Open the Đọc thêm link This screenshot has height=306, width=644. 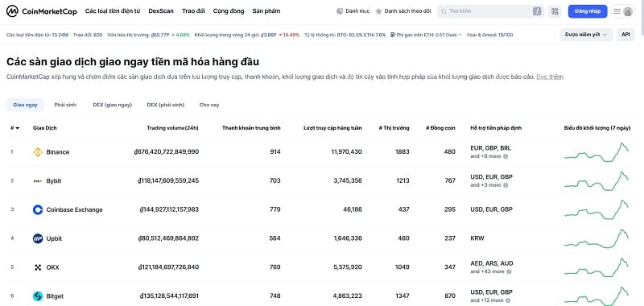[x=550, y=76]
